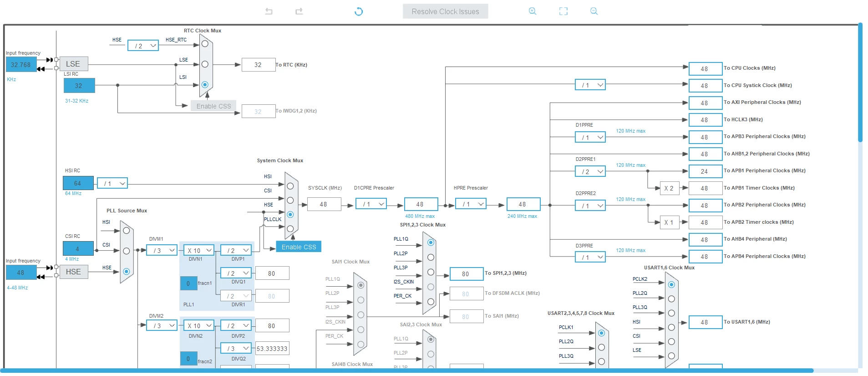Viewport: 868px width, 376px height.
Task: Open the DIVQ2 divider dropdown
Action: 236,348
